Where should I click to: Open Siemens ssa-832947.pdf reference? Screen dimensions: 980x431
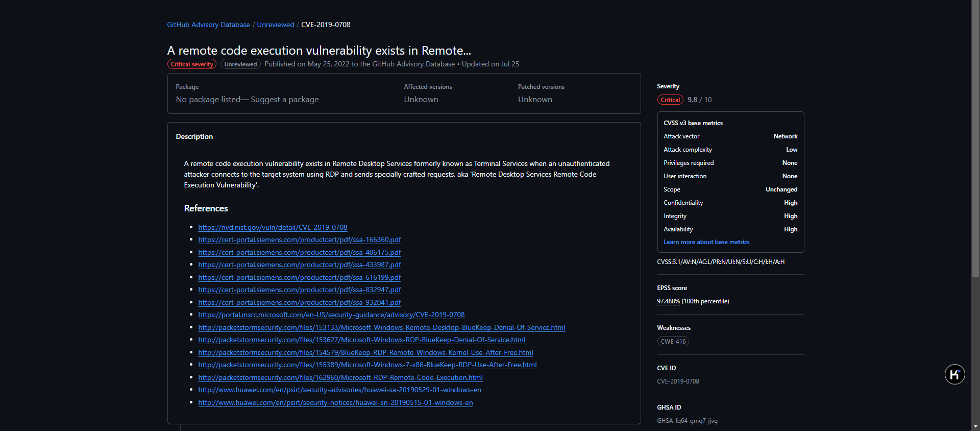click(300, 290)
